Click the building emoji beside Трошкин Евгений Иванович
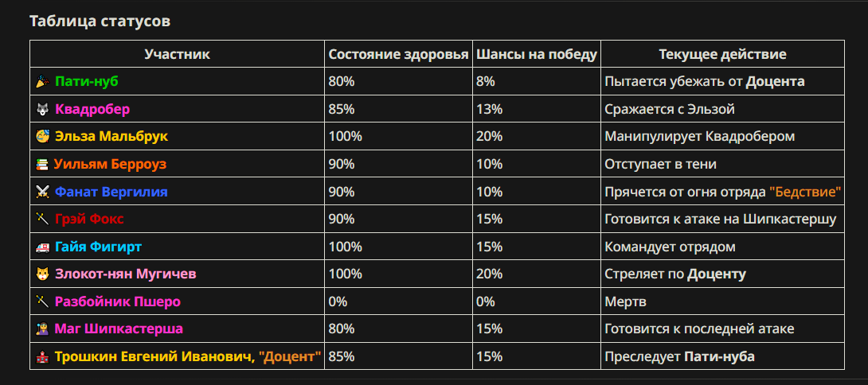This screenshot has width=868, height=385. [41, 357]
